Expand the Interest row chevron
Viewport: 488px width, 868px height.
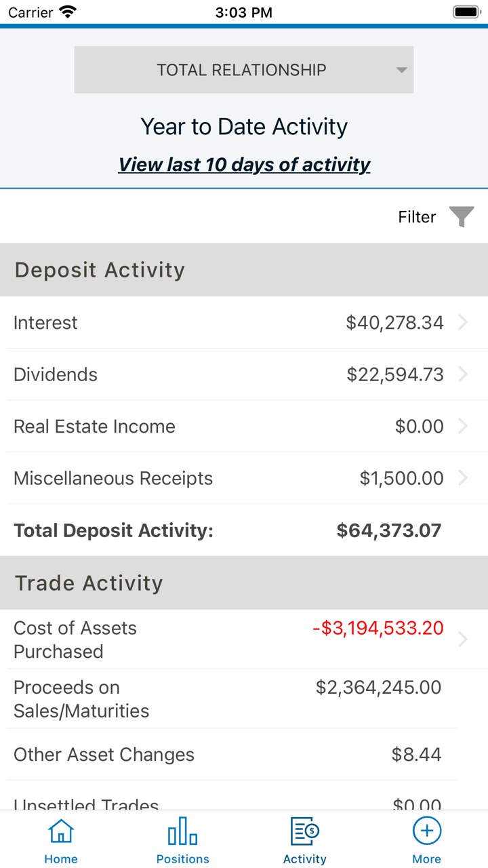point(463,322)
